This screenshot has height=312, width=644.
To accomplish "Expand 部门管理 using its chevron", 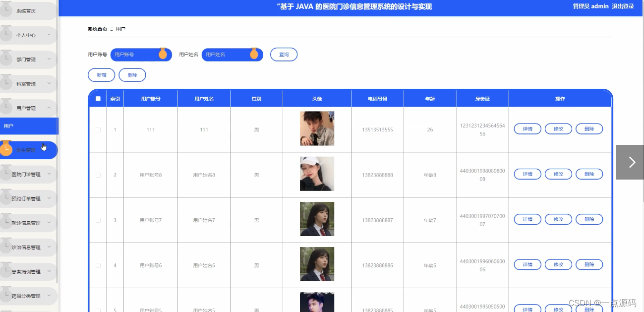I will tap(49, 59).
